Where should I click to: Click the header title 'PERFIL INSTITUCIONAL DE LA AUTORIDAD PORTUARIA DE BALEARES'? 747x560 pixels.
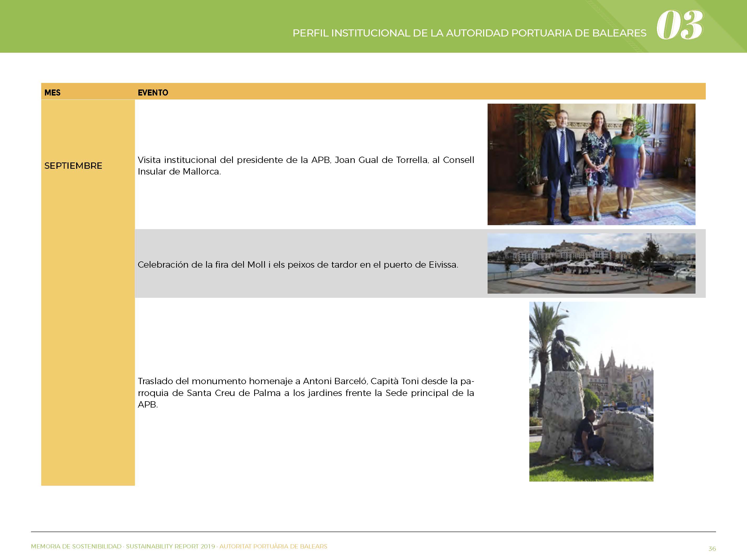469,33
